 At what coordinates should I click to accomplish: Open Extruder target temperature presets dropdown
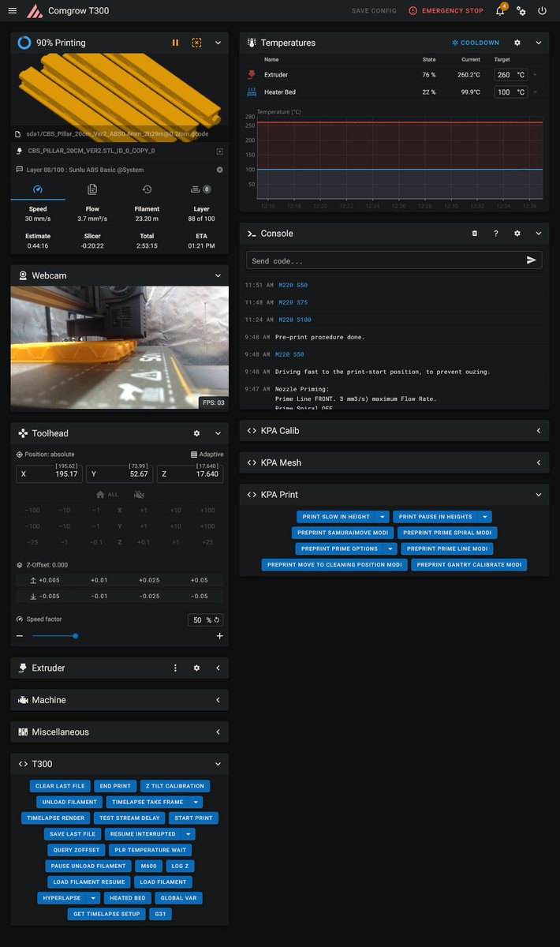click(536, 75)
